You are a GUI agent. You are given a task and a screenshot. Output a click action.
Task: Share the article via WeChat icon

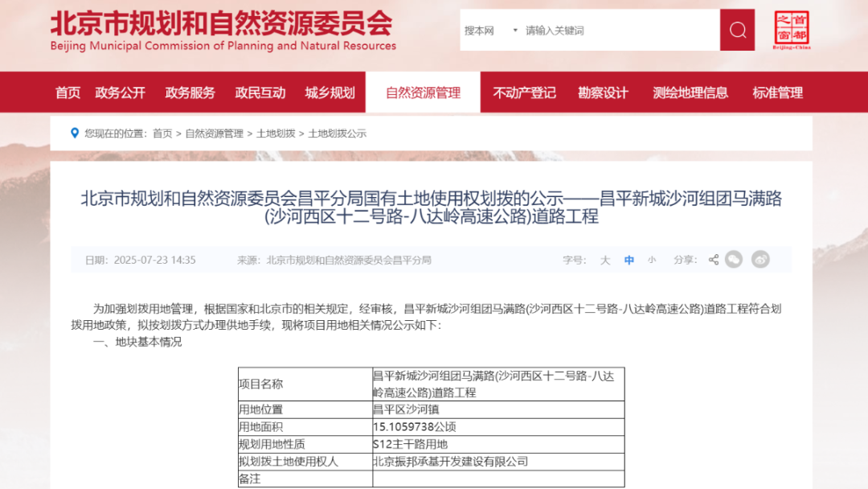point(733,260)
